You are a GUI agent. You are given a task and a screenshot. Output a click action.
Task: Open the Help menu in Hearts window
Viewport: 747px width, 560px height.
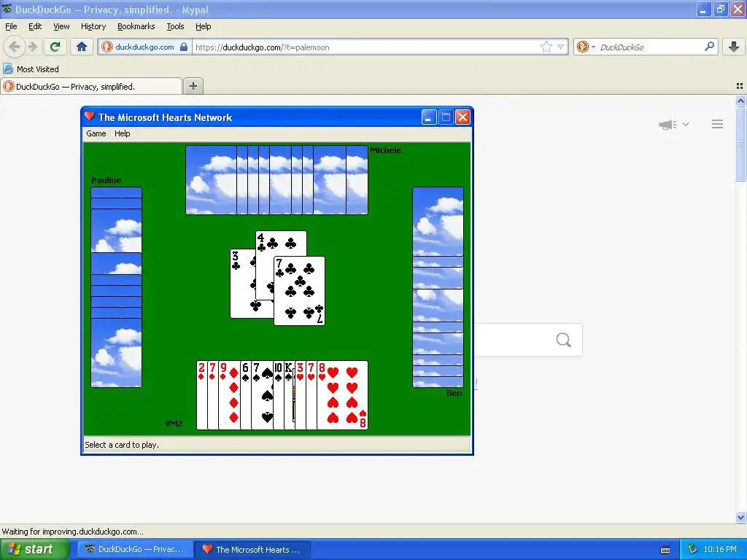point(122,134)
